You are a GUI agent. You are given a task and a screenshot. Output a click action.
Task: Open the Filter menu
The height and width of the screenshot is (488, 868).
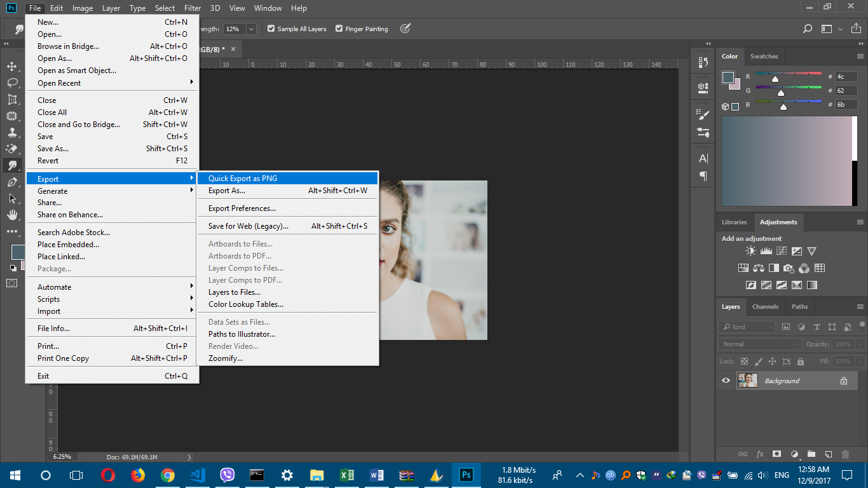pyautogui.click(x=193, y=8)
